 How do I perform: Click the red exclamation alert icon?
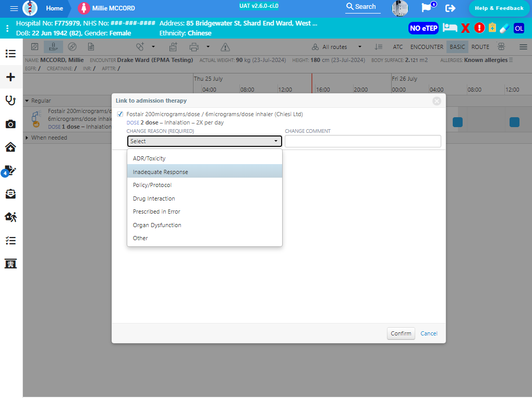(479, 28)
